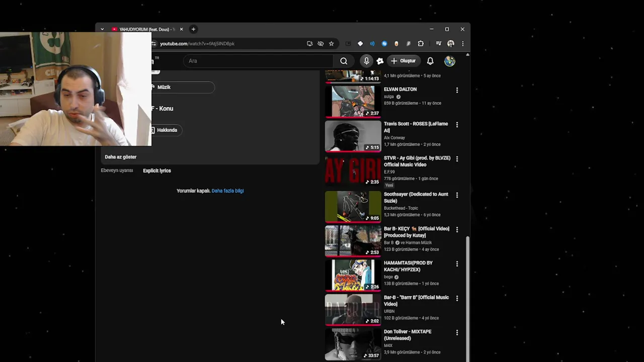Open options menu for Don Toliver MIXTAPE
The image size is (644, 362).
click(x=457, y=332)
